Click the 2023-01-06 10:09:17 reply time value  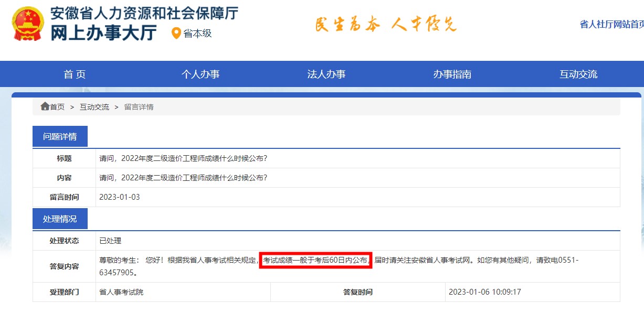[x=485, y=292]
